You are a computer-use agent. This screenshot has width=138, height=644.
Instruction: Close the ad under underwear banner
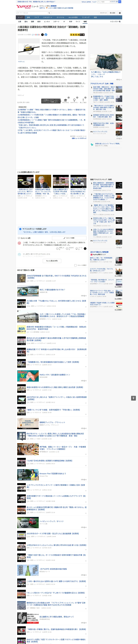pyautogui.click(x=121, y=80)
